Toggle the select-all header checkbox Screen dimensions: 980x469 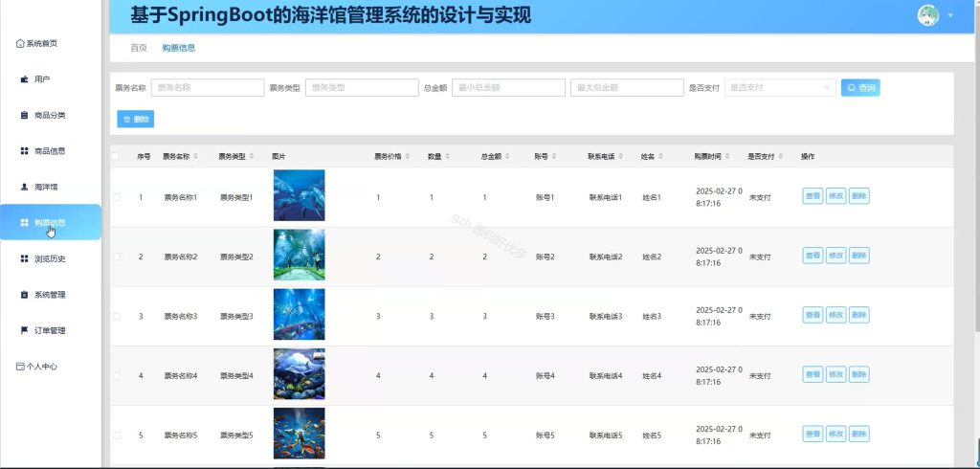[x=115, y=156]
